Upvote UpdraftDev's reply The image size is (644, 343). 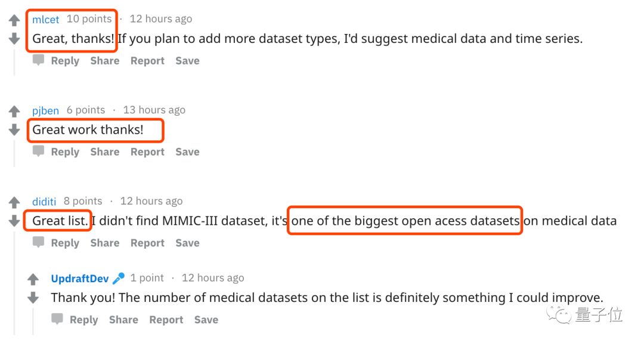(x=33, y=279)
